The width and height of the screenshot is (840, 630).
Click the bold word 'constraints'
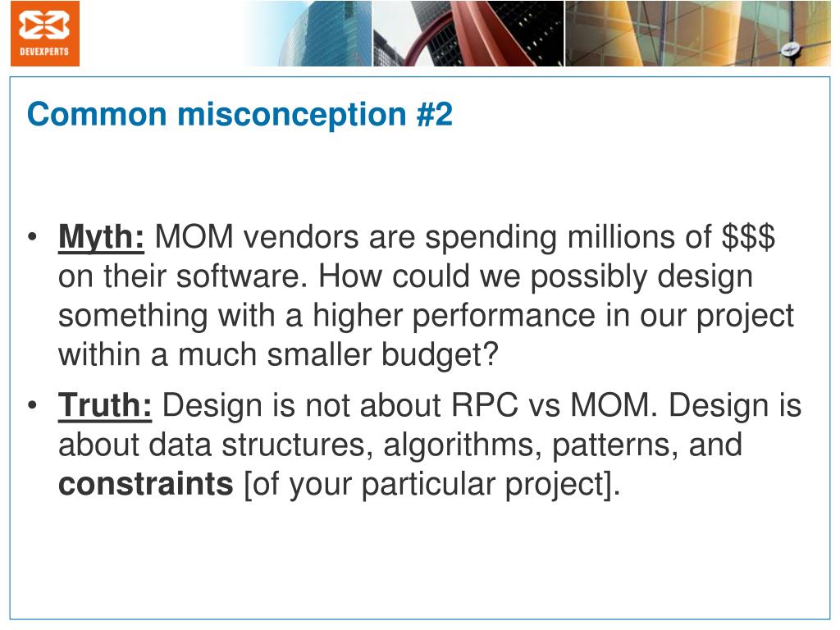tap(146, 484)
